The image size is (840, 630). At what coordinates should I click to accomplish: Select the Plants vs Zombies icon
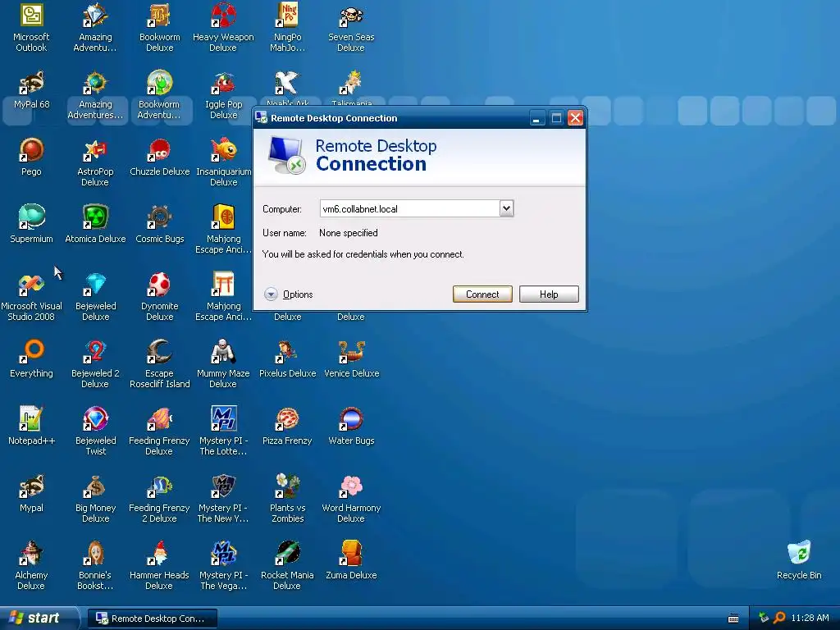288,499
